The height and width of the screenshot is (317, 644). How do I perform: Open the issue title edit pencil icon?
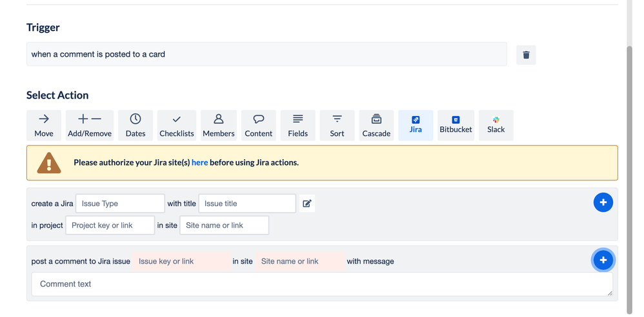tap(307, 204)
